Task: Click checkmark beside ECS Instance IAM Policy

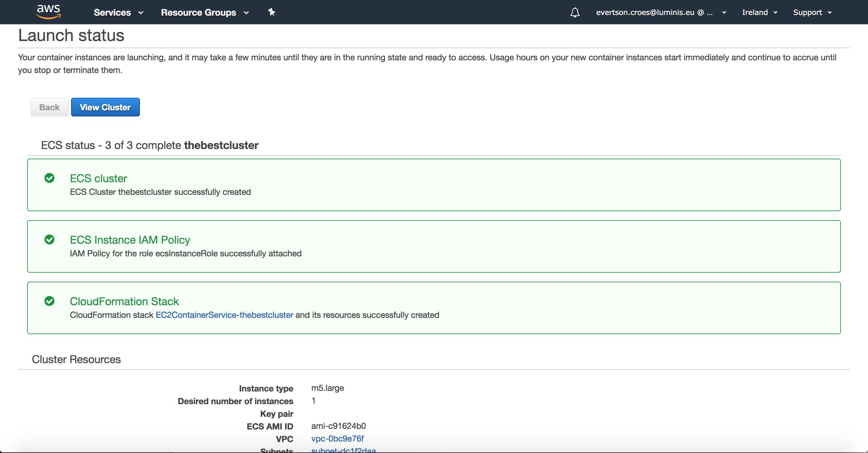Action: pyautogui.click(x=49, y=239)
